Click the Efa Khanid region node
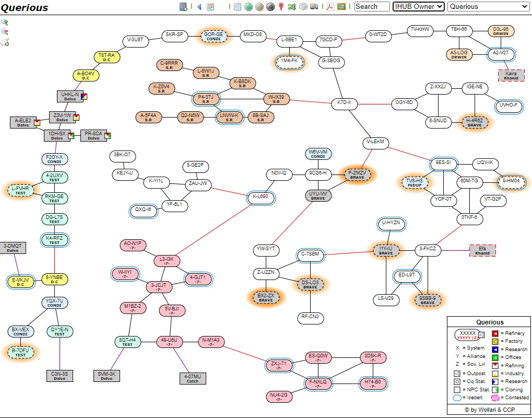This screenshot has height=418, width=532. pyautogui.click(x=482, y=251)
